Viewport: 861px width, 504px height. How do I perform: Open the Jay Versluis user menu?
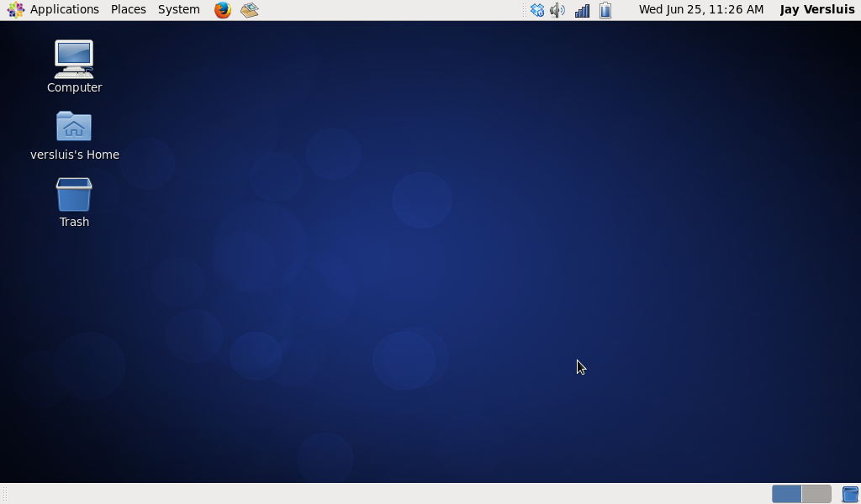click(817, 9)
